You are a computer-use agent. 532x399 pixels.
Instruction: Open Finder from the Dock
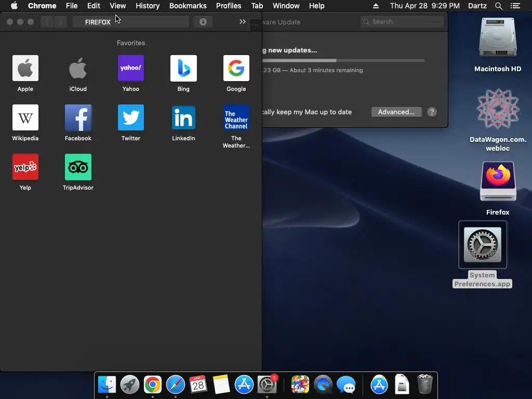[107, 385]
